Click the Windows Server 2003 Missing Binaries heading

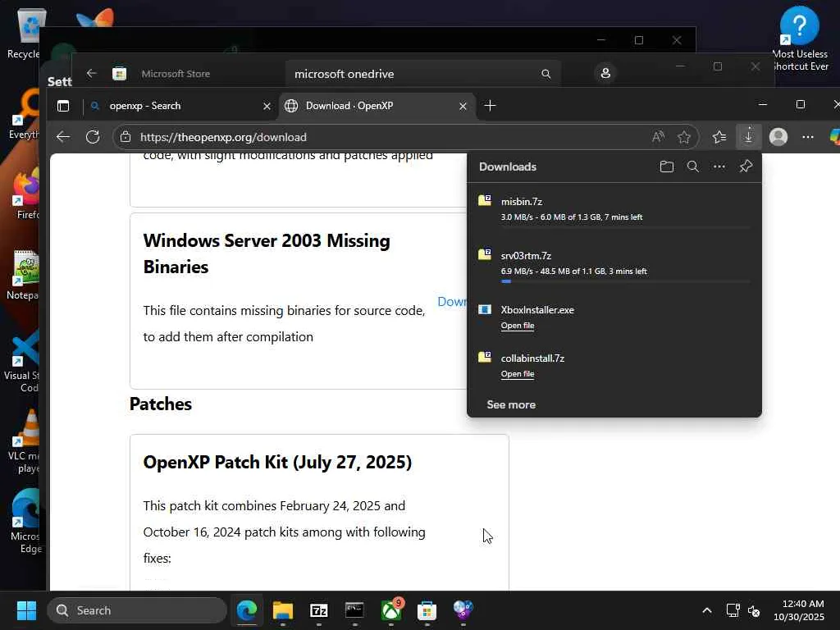point(267,253)
